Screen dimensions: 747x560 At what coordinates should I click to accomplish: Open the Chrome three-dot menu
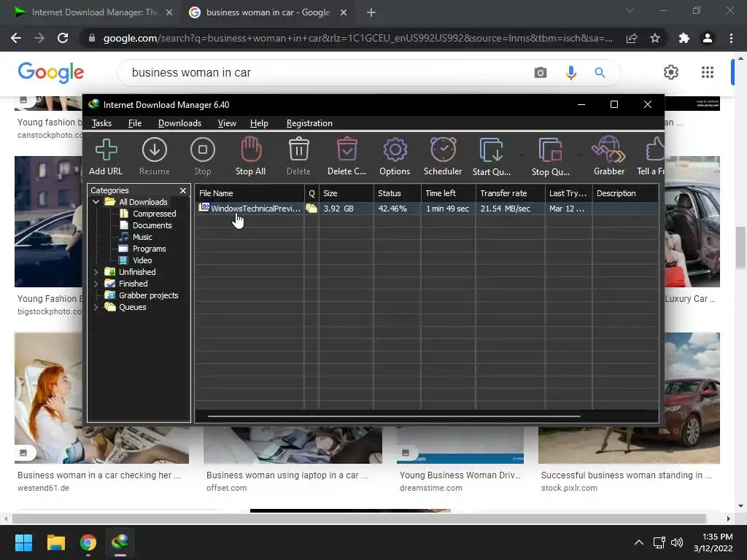[x=731, y=38]
